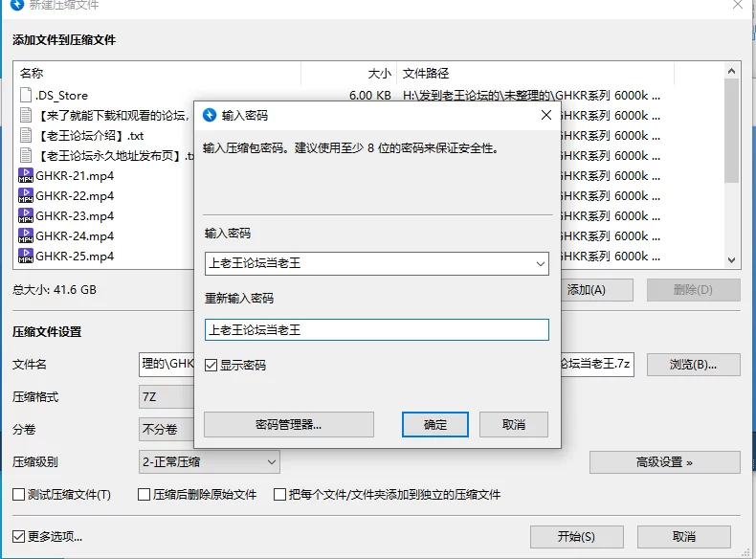Image resolution: width=756 pixels, height=559 pixels.
Task: Click the GHKR-24.mp4 video icon
Action: [x=26, y=235]
